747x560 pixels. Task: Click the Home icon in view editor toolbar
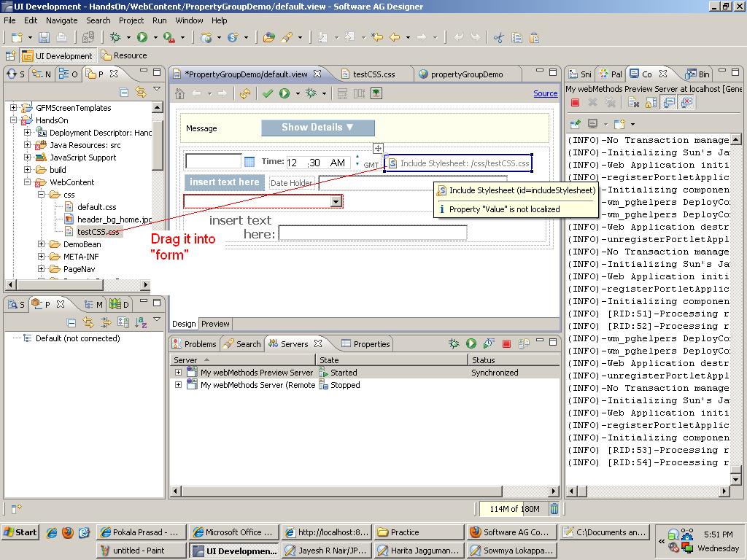[x=179, y=93]
